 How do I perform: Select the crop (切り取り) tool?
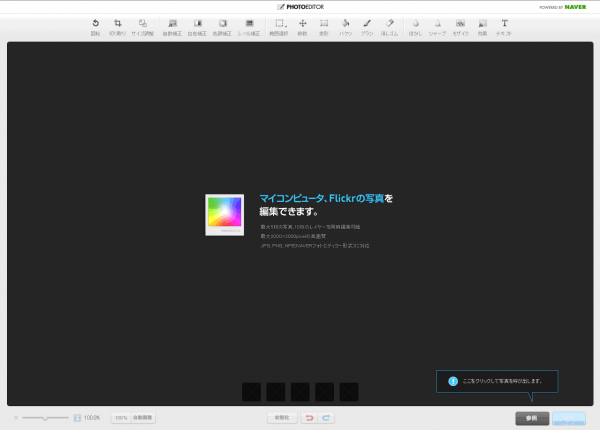click(118, 25)
